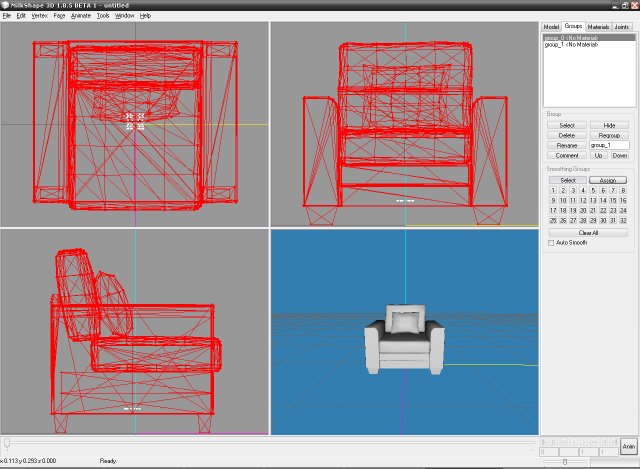Toggle the Anim animation mode button

click(628, 447)
